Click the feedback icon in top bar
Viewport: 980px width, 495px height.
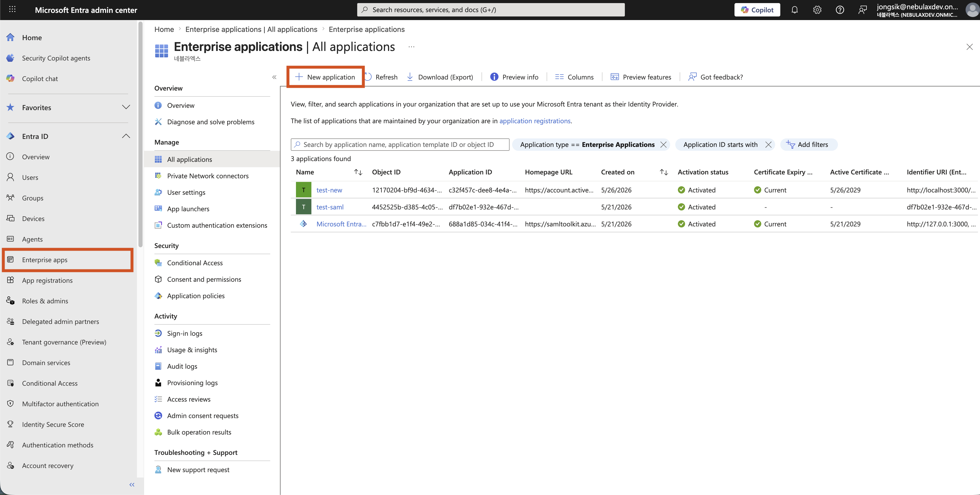(x=862, y=10)
